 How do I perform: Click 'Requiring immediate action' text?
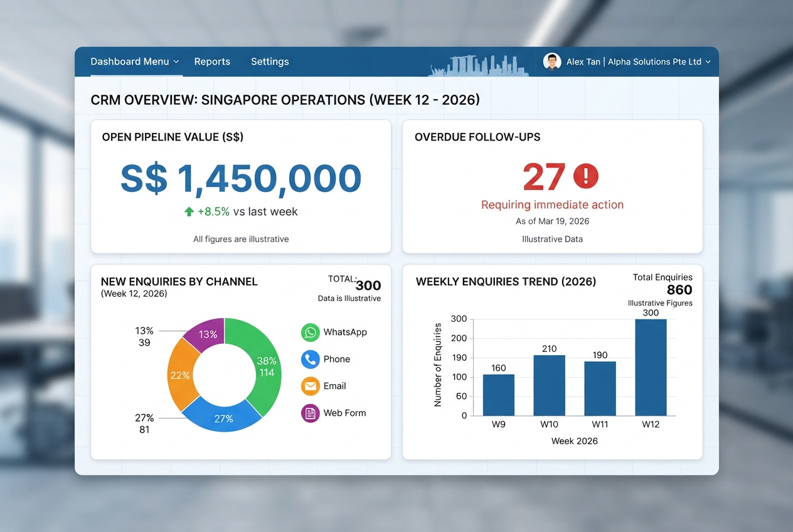click(x=552, y=205)
